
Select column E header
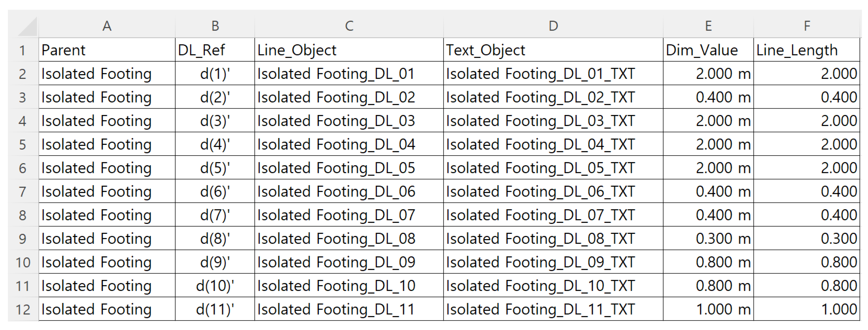708,26
